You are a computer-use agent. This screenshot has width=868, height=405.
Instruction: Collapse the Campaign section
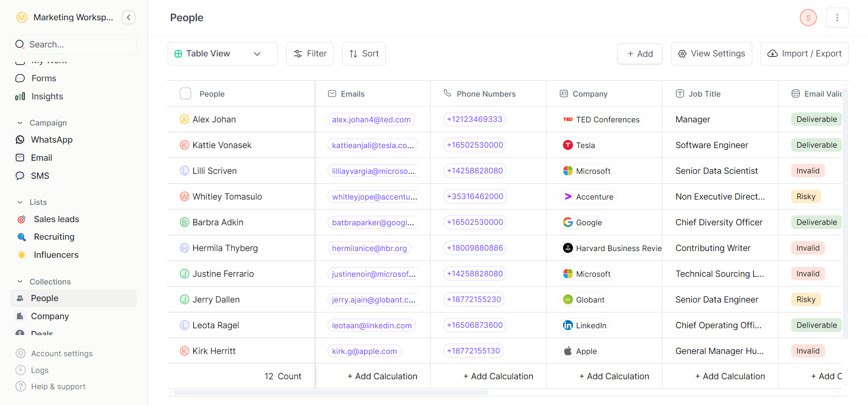point(20,123)
